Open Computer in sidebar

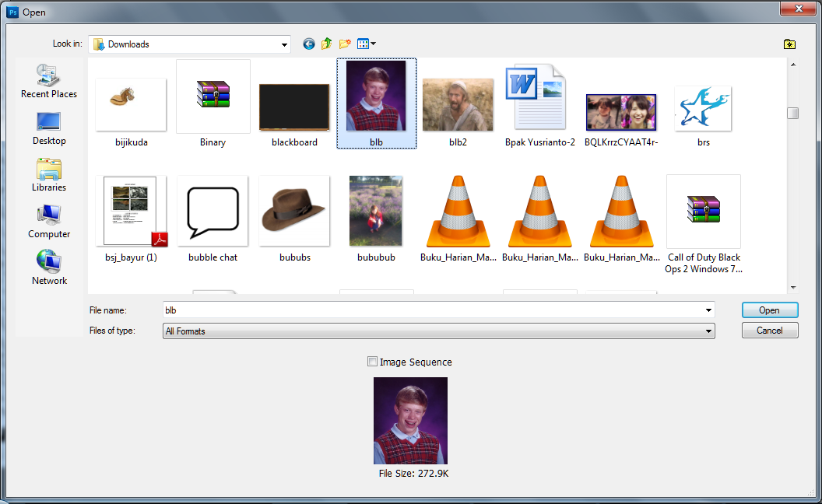49,222
